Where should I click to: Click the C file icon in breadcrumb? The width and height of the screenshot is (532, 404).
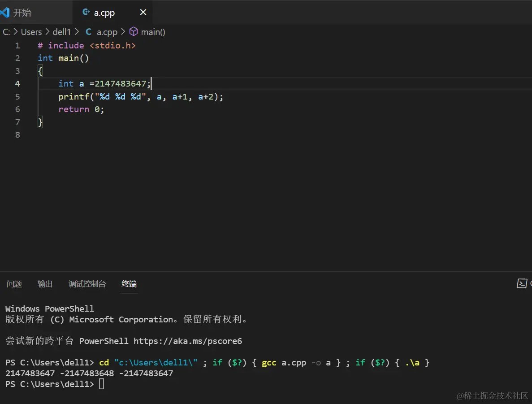89,32
